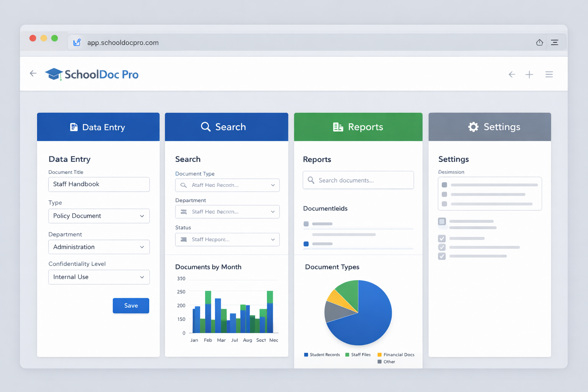This screenshot has height=392, width=588.
Task: Toggle the first checked checkbox in Settings
Action: pos(442,238)
